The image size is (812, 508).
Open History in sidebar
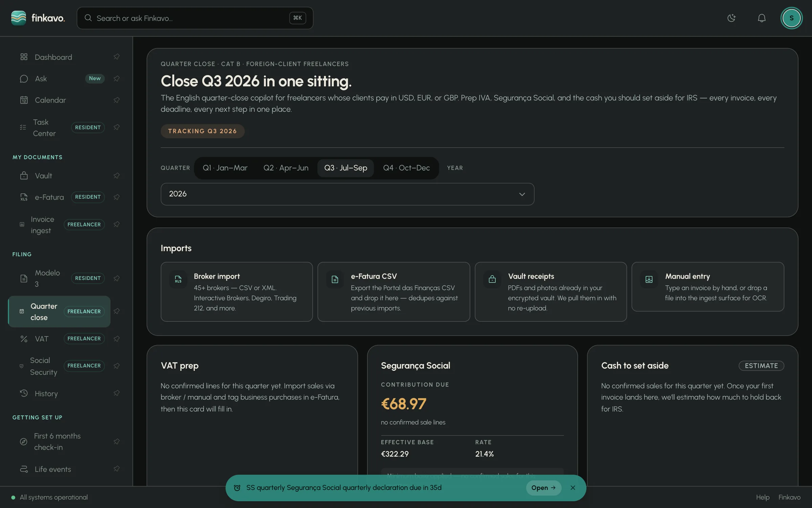[59, 393]
